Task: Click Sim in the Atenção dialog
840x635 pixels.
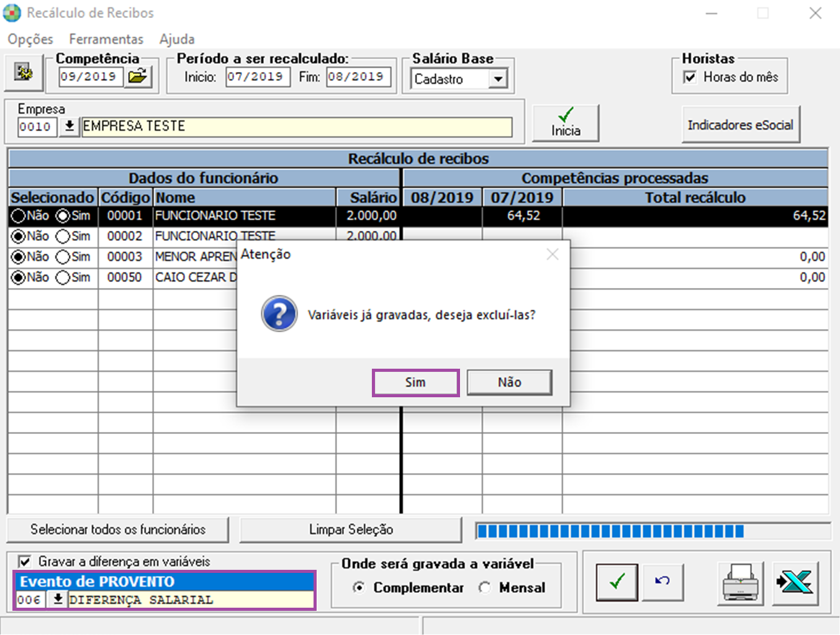Action: pyautogui.click(x=415, y=382)
